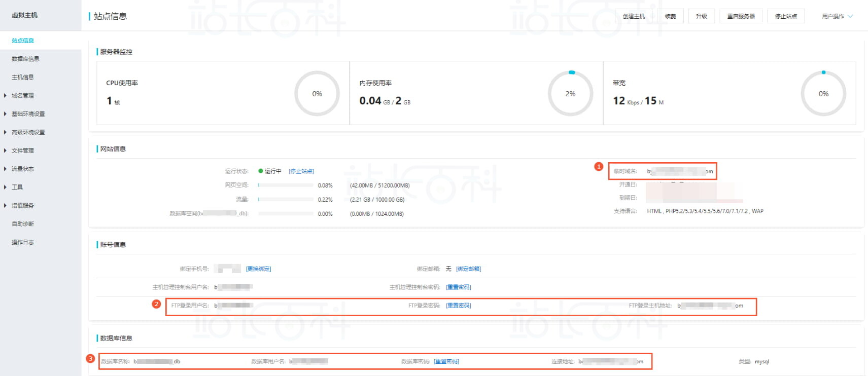The width and height of the screenshot is (868, 376).
Task: Click the CPU usage 0% gauge circle
Action: coord(317,94)
